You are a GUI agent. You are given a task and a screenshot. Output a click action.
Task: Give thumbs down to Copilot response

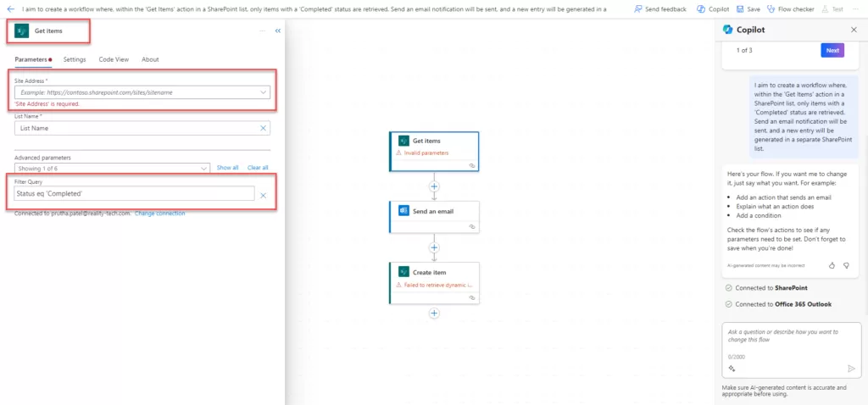[x=846, y=265]
